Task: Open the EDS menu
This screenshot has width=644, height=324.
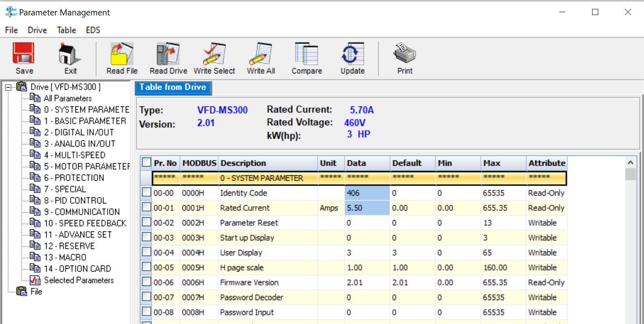Action: pyautogui.click(x=93, y=30)
